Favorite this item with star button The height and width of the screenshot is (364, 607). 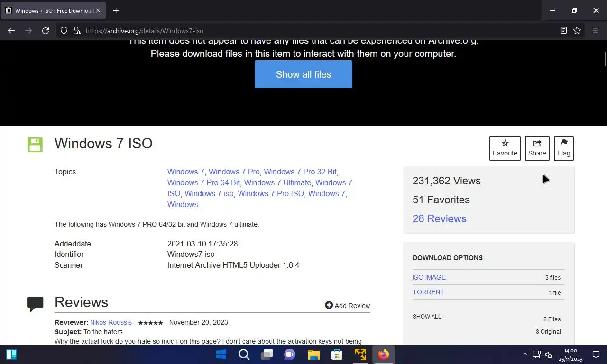[x=505, y=148]
